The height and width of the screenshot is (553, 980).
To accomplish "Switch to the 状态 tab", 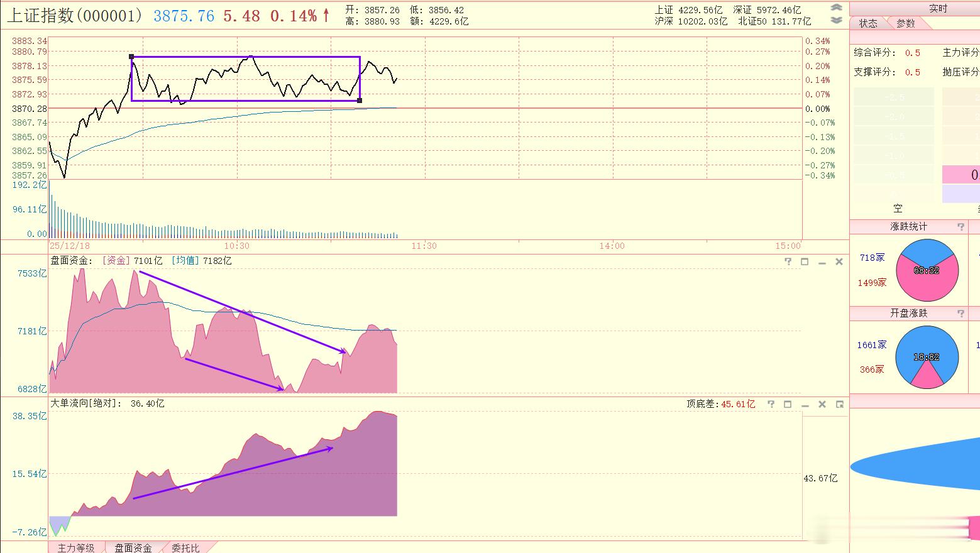I will [x=868, y=23].
